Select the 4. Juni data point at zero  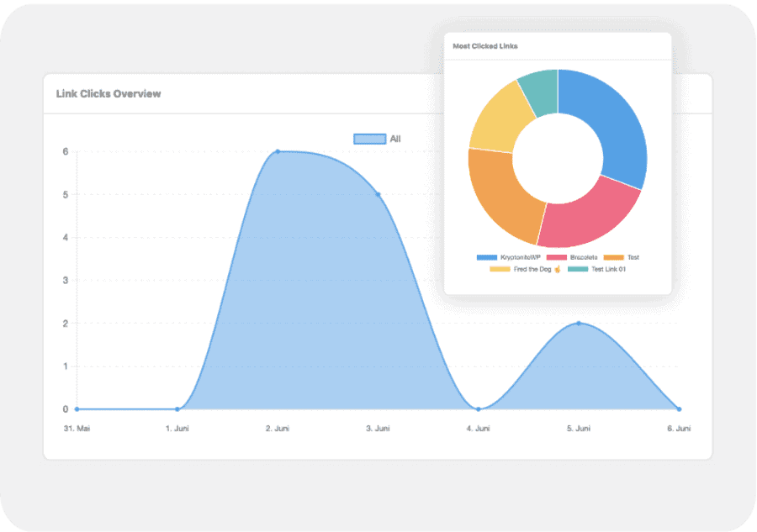pos(479,409)
